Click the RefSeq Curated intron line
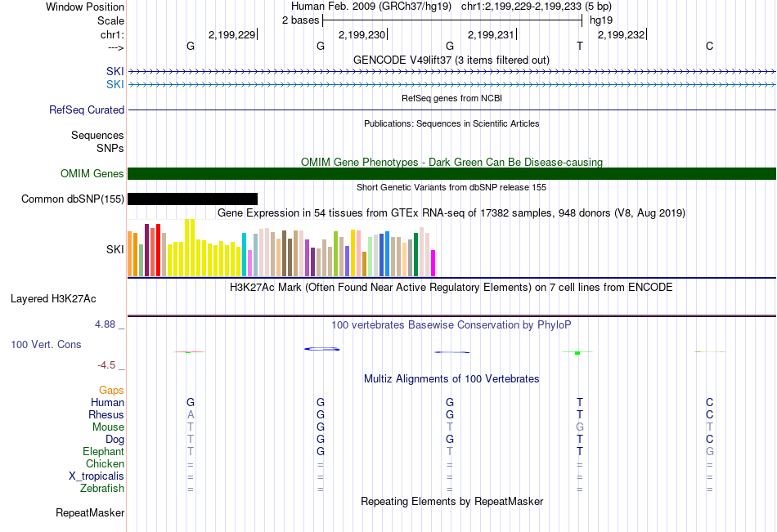The height and width of the screenshot is (532, 777). coord(452,110)
